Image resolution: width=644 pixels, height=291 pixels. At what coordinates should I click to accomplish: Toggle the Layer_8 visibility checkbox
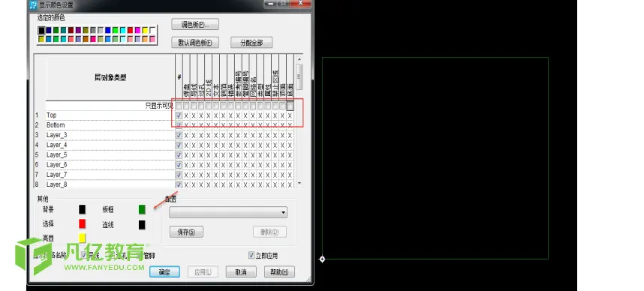click(x=179, y=184)
